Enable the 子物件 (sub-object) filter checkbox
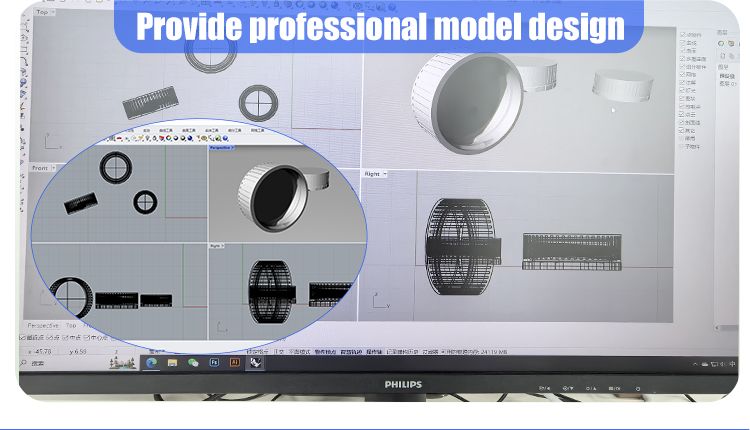This screenshot has height=430, width=750. coord(682,146)
